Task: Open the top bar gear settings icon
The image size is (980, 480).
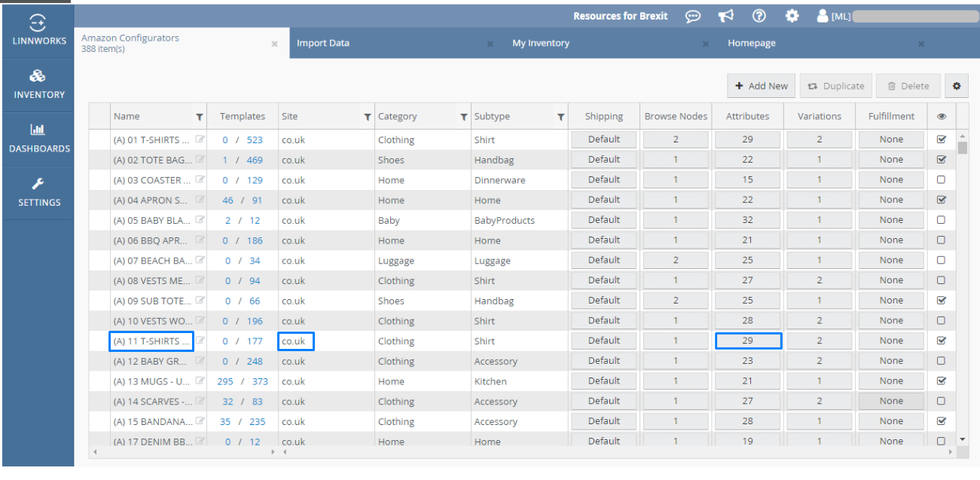Action: 792,16
